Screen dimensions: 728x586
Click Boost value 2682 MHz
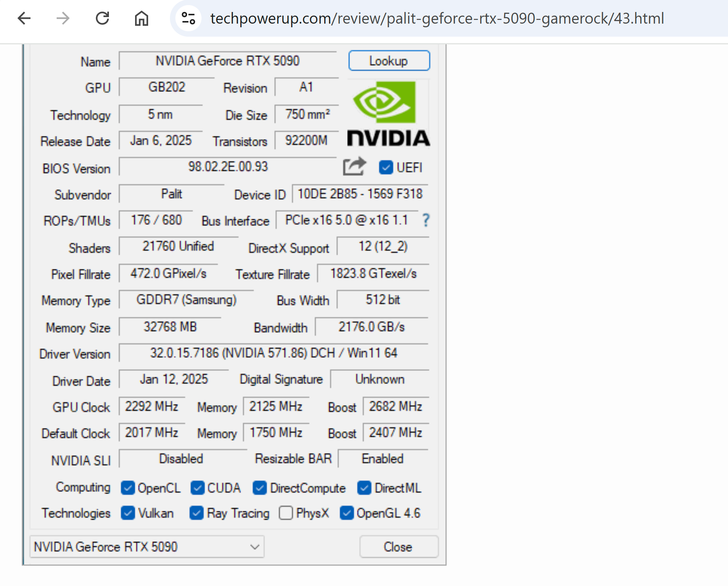click(396, 406)
